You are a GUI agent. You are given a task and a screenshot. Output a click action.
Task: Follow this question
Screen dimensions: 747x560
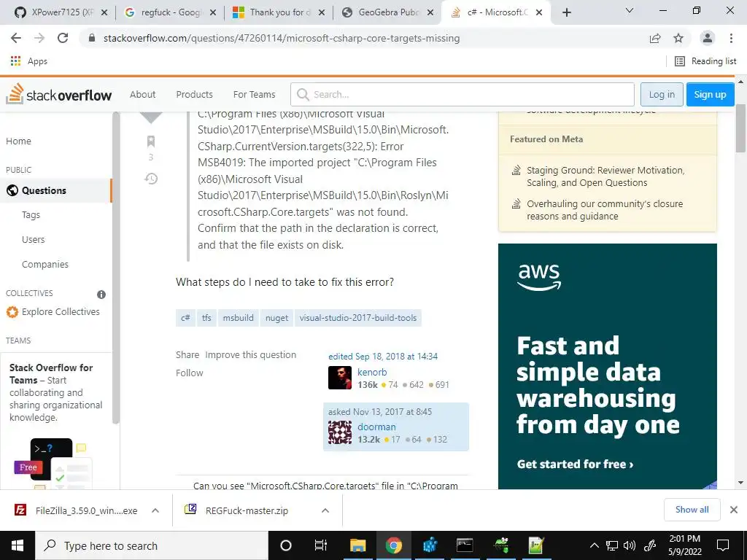click(x=189, y=373)
